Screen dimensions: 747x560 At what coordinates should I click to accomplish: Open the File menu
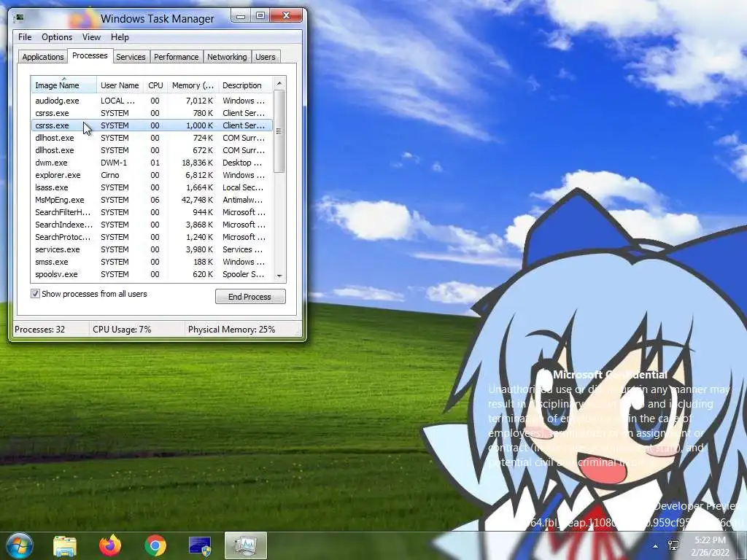[x=25, y=37]
